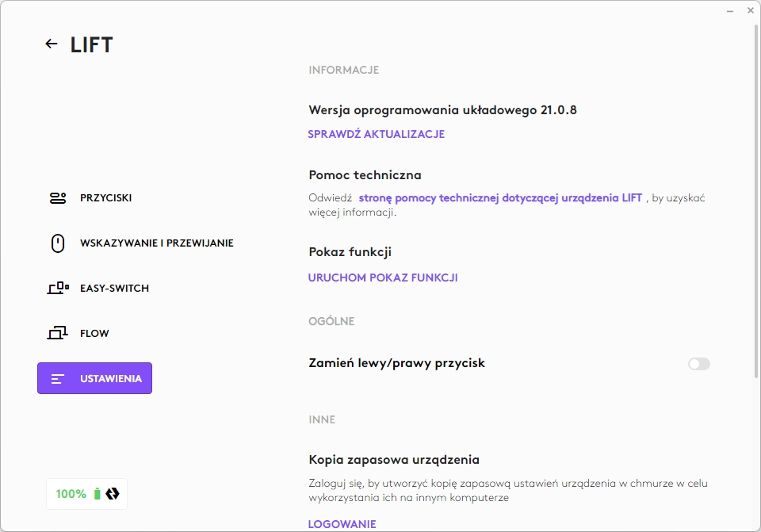Select WSKAZYWANIE I PRZEWIJANIE menu label
The width and height of the screenshot is (761, 532).
click(x=156, y=243)
